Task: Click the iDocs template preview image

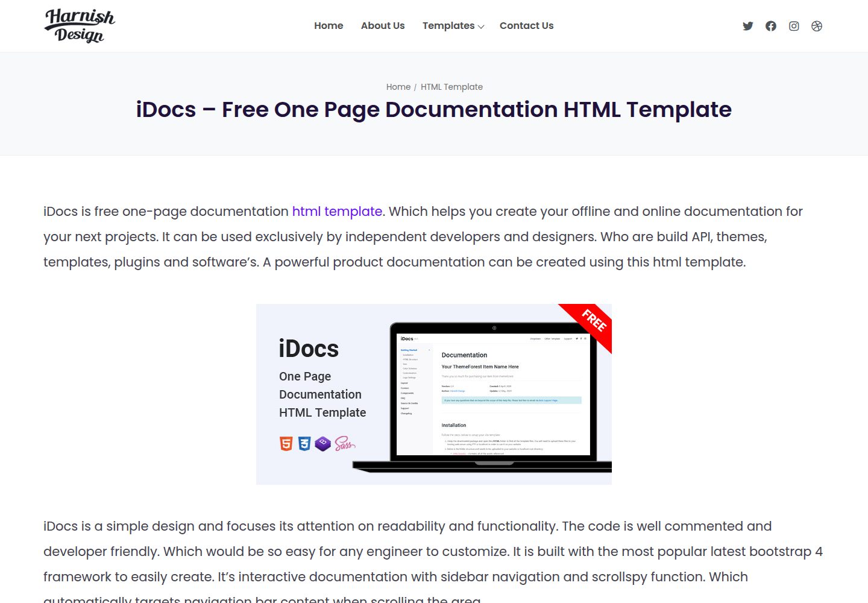Action: click(434, 394)
